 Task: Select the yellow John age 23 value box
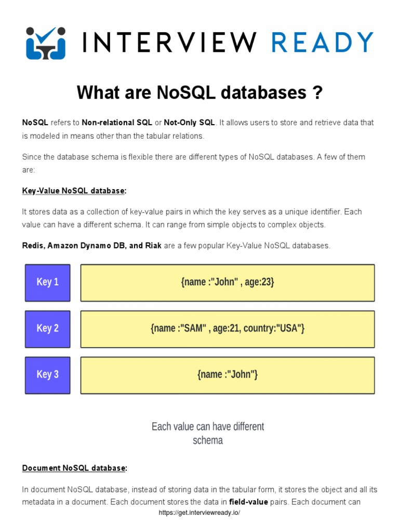227,283
